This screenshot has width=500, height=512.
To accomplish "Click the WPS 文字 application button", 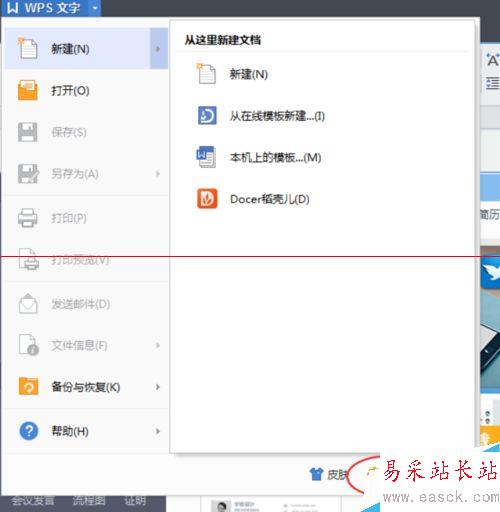I will coord(44,8).
